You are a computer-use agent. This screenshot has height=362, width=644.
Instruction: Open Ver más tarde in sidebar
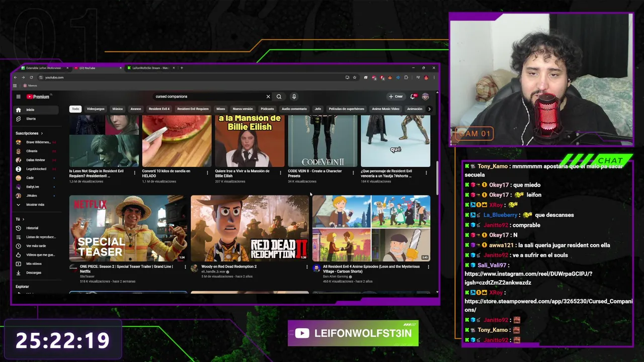point(36,246)
